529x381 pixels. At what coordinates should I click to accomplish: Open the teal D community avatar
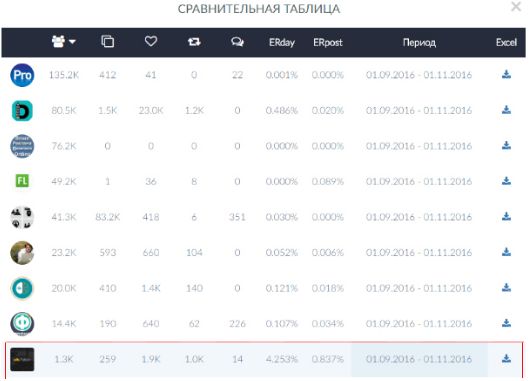click(22, 111)
